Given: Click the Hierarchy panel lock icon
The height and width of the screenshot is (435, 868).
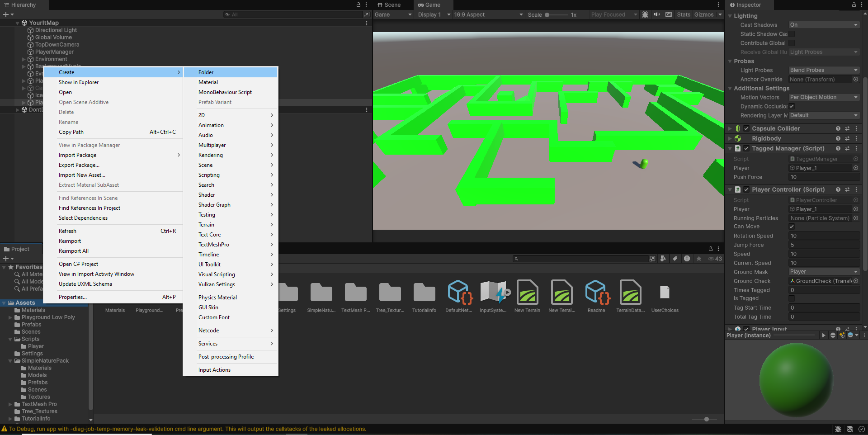Looking at the screenshot, I should click(x=359, y=5).
